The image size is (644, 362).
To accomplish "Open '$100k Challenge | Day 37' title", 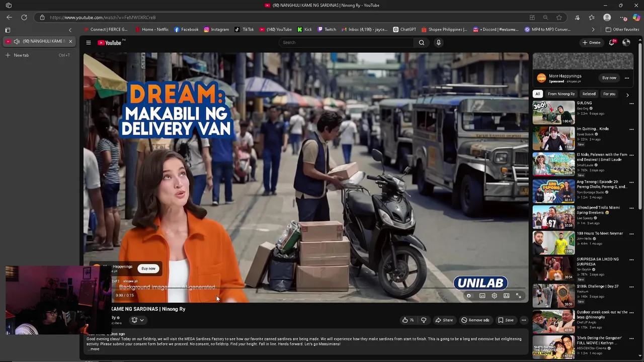I will pos(598,287).
